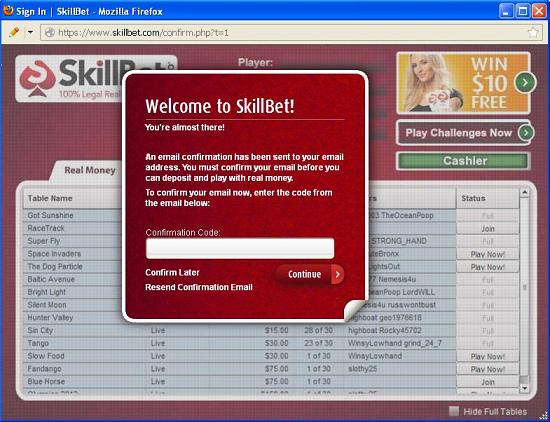Join the Blue Horse table
550x422 pixels.
488,382
